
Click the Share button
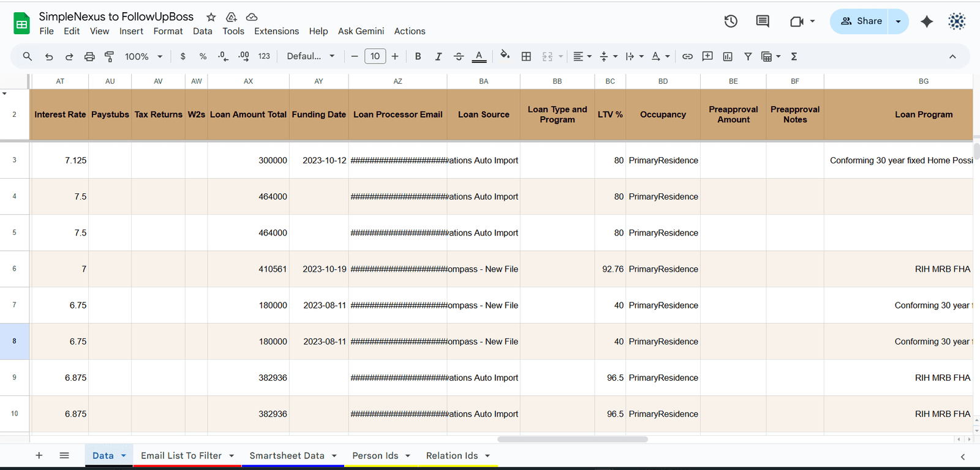(x=860, y=21)
